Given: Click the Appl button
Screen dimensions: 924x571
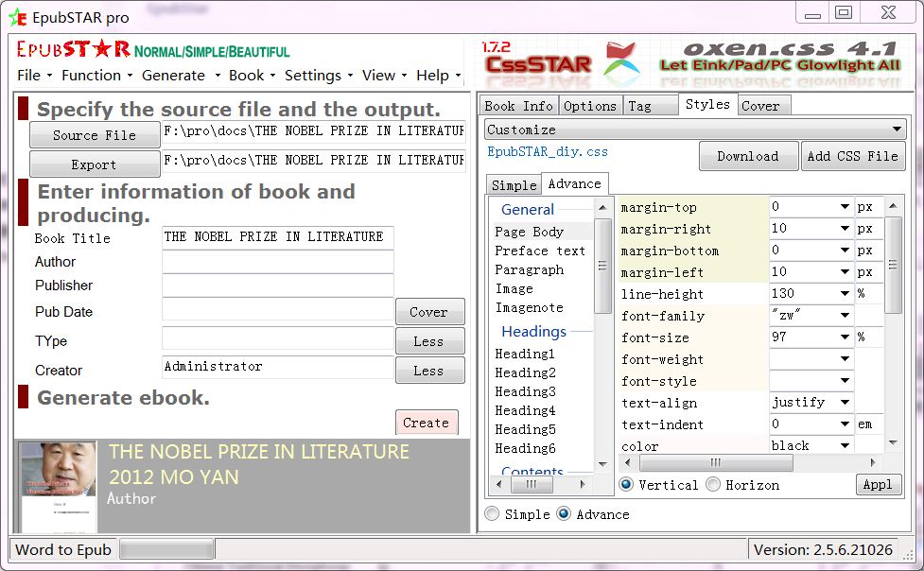Looking at the screenshot, I should 878,484.
